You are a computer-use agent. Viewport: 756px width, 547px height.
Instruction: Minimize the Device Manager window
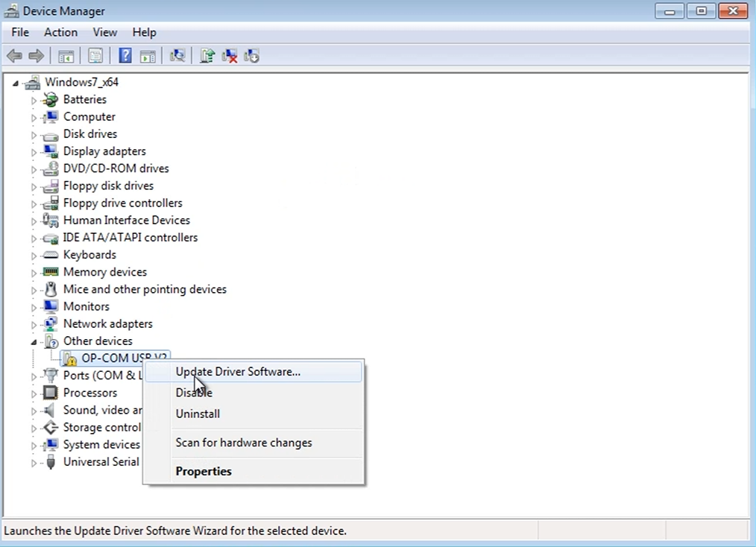pyautogui.click(x=670, y=10)
